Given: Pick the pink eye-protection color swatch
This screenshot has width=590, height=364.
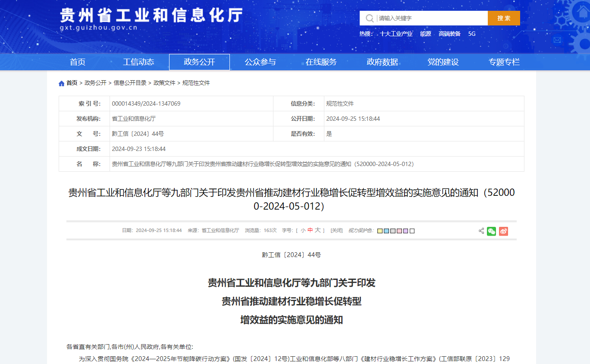Looking at the screenshot, I should click(399, 231).
